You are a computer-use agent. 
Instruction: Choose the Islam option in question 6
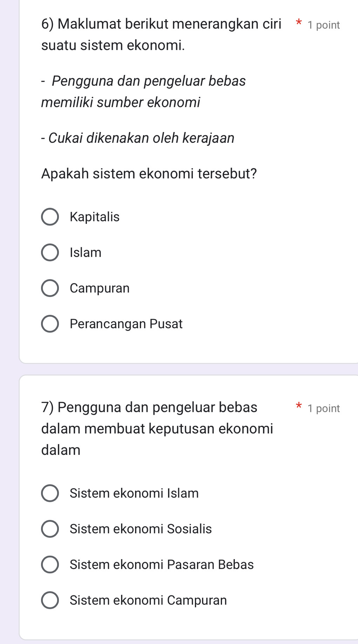[50, 252]
